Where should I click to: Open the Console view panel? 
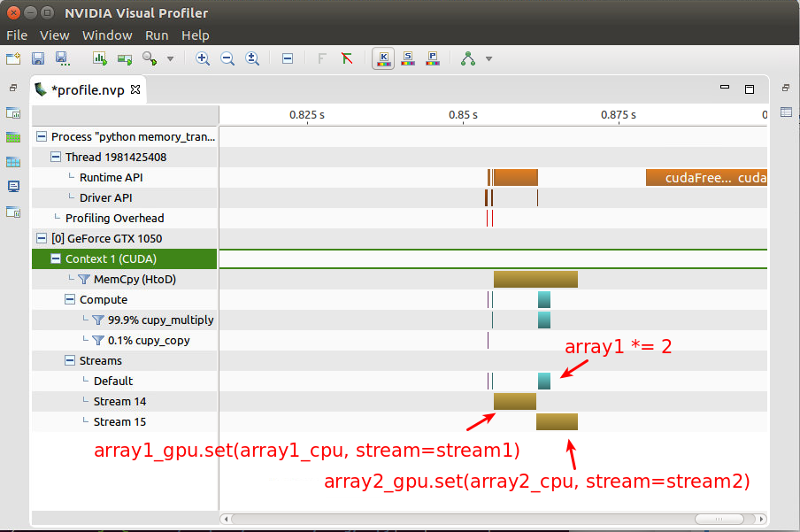click(12, 187)
